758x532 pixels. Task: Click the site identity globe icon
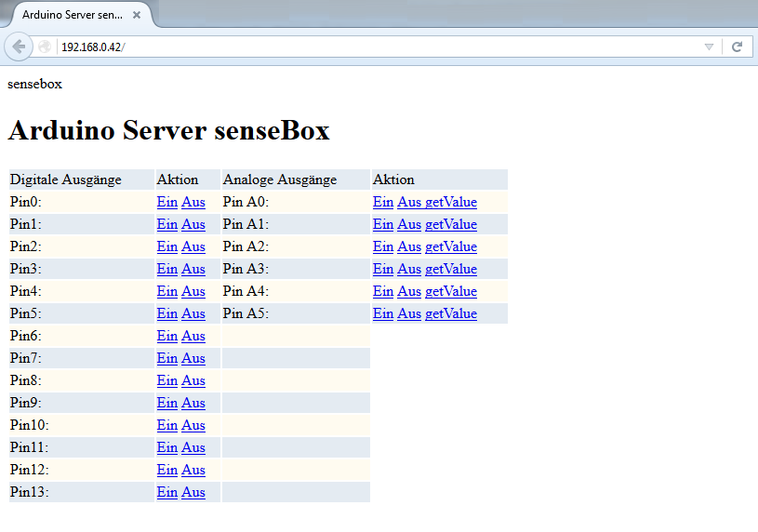[45, 47]
